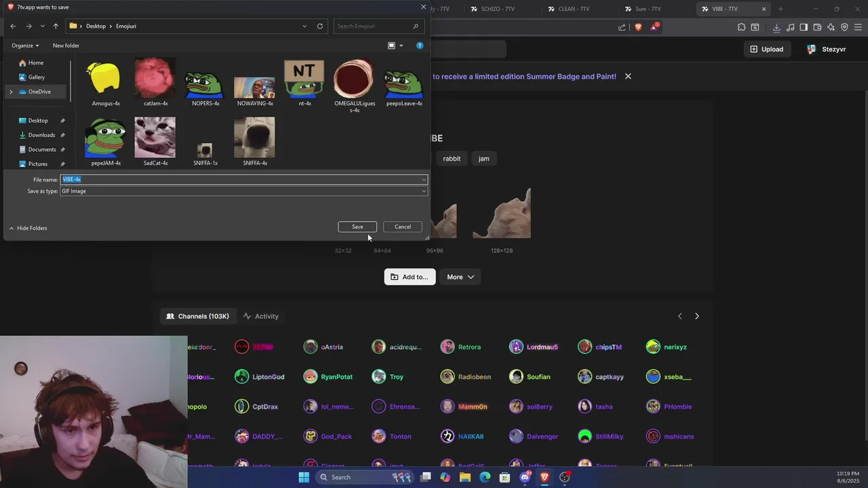Screen dimensions: 868x488
Task: Go to next channels page arrow
Action: pos(696,316)
